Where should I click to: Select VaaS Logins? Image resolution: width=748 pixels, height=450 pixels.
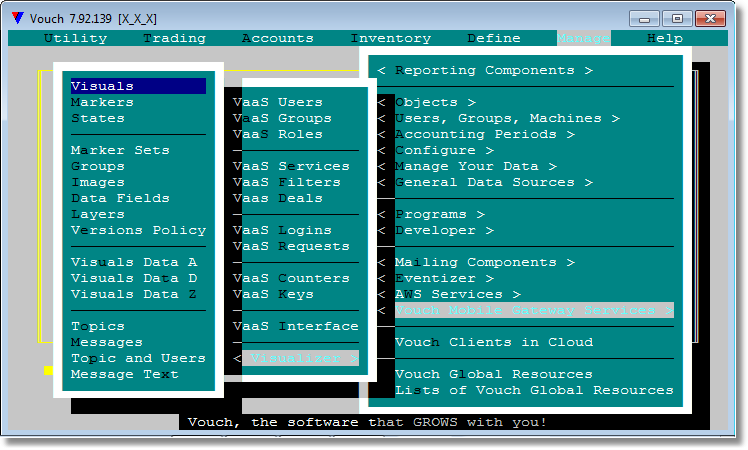click(282, 230)
